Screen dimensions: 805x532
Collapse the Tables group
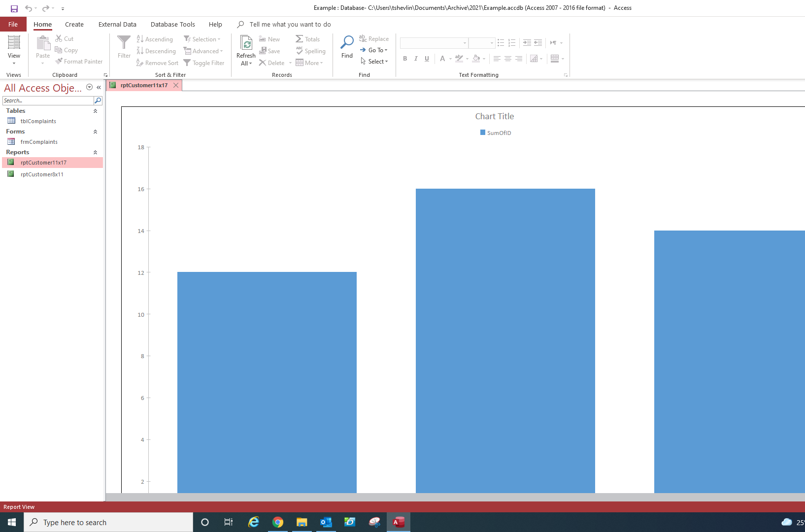[x=95, y=111]
